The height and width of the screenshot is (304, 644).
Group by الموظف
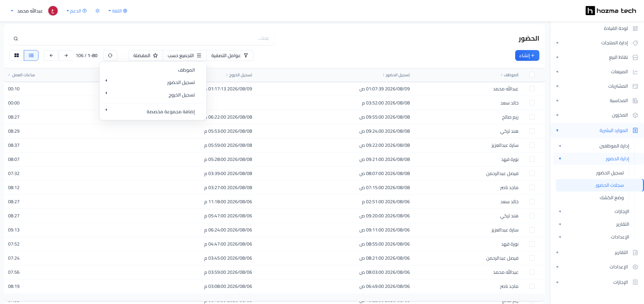(x=153, y=70)
